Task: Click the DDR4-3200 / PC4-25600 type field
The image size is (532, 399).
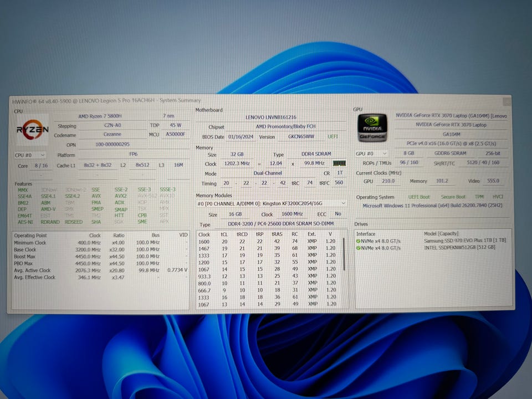Action: coord(280,224)
